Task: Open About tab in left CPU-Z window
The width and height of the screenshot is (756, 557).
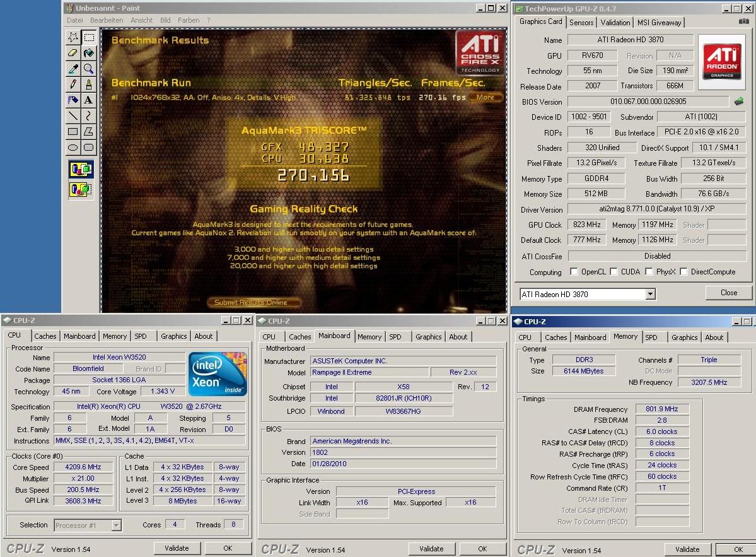Action: click(203, 336)
